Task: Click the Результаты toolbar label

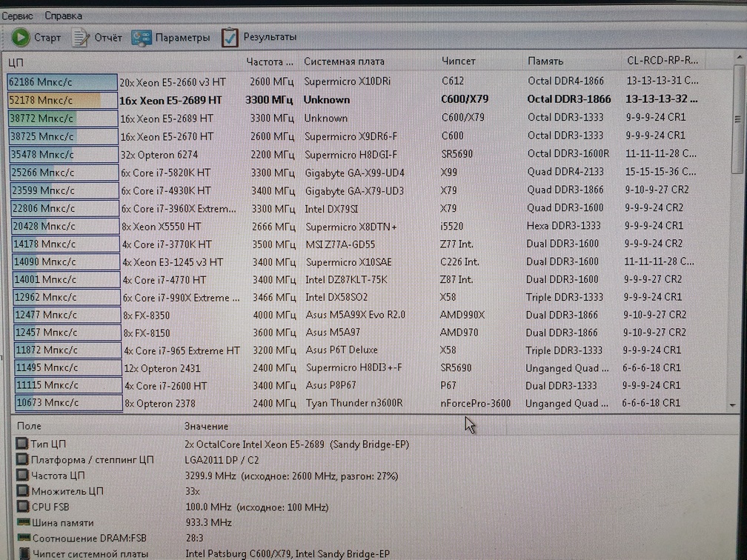Action: click(270, 37)
